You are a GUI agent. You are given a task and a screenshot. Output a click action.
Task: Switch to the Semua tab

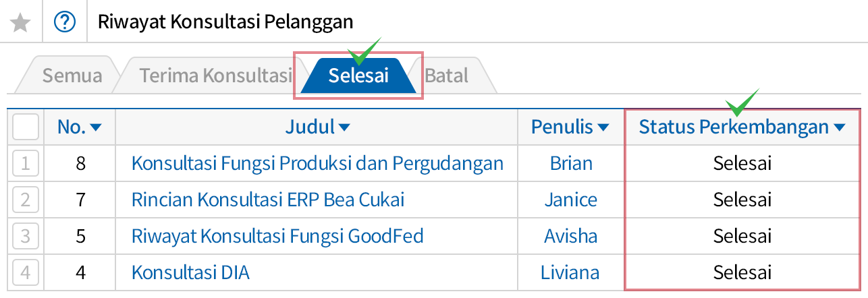(x=72, y=75)
